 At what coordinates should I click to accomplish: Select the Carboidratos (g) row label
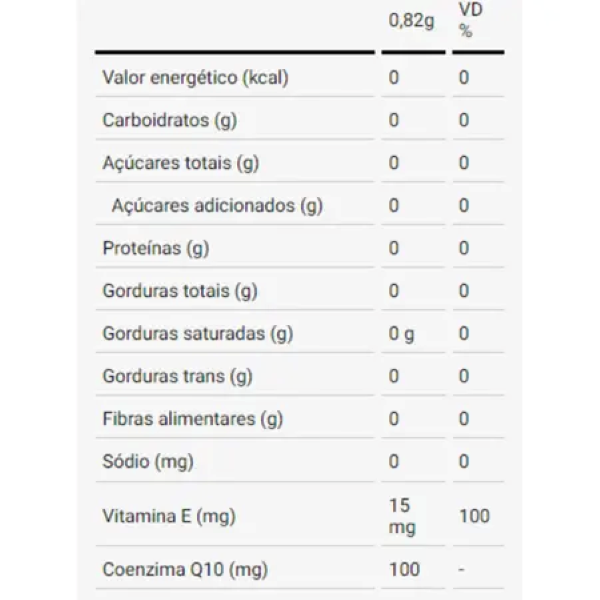170,121
